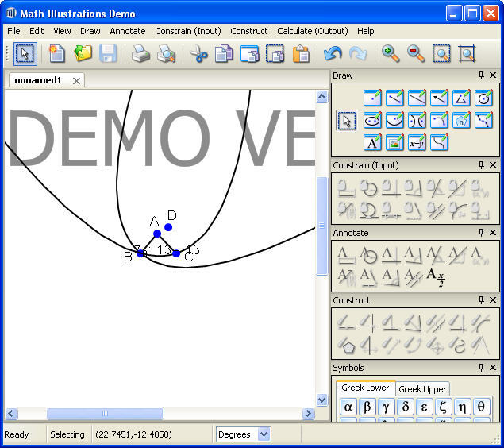
Task: Insert the alpha symbol
Action: (x=348, y=407)
